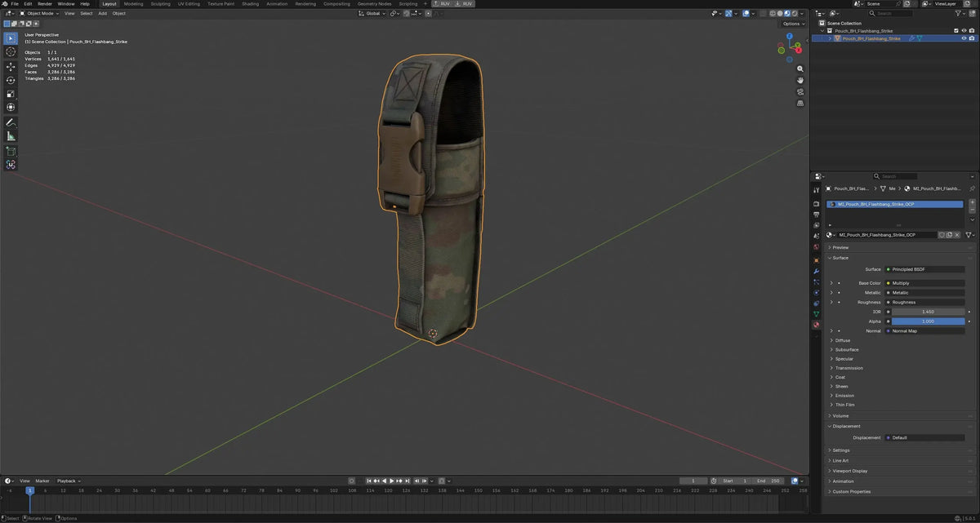Click the Playback button in the timeline

(x=68, y=481)
